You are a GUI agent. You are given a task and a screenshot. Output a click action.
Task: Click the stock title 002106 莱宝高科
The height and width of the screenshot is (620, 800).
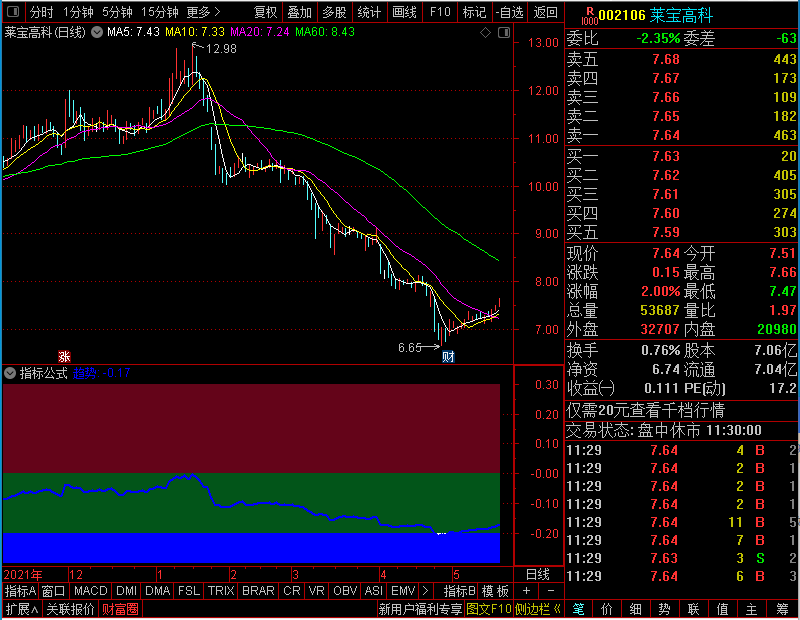tap(655, 15)
